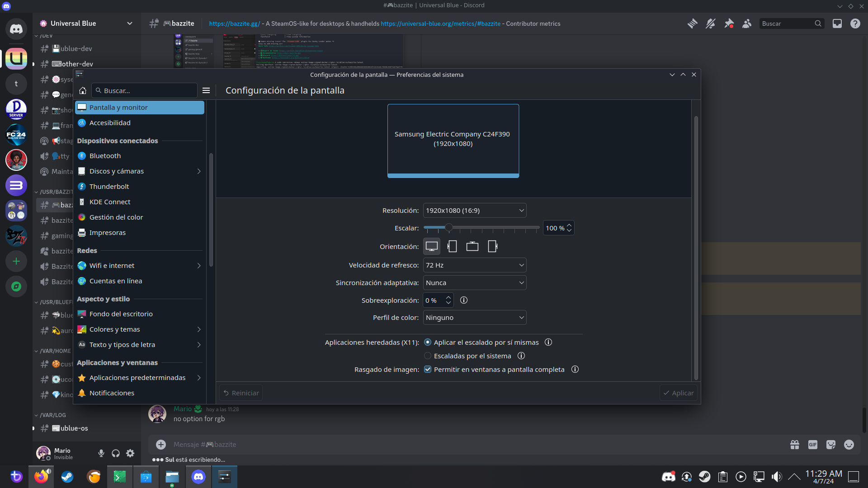The image size is (868, 488).
Task: Open Bluetooth settings in sidebar
Action: coord(105,156)
